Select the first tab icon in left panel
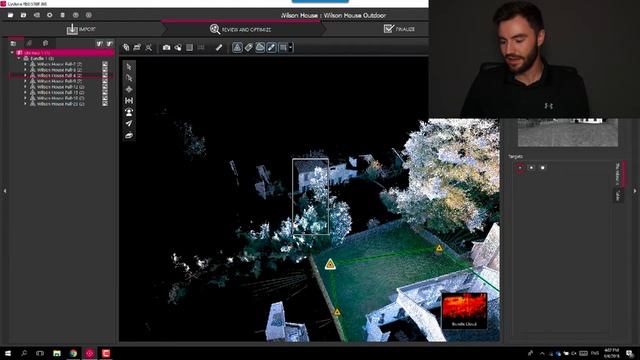The image size is (640, 360). (x=13, y=43)
